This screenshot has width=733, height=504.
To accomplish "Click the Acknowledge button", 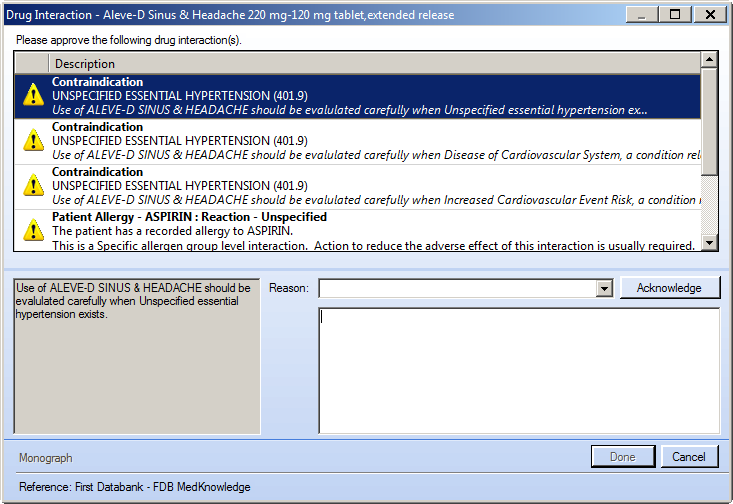I will pos(669,288).
